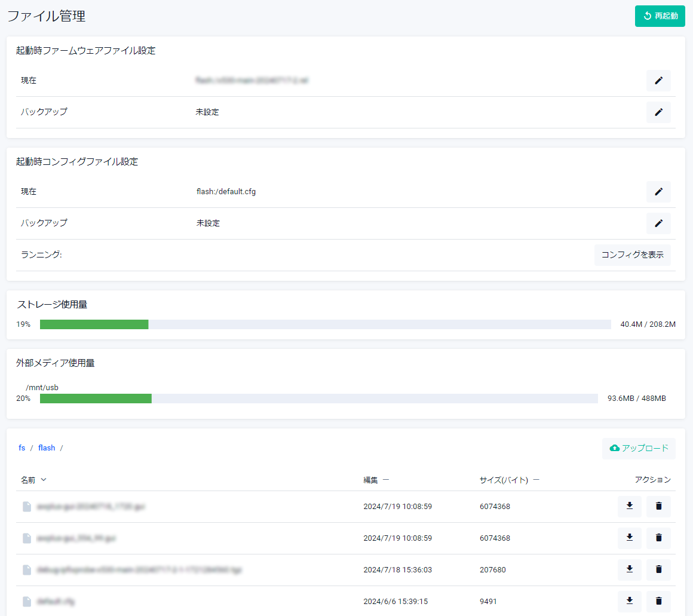Delete the file edited 2024/6/6 15:39:15

point(658,602)
